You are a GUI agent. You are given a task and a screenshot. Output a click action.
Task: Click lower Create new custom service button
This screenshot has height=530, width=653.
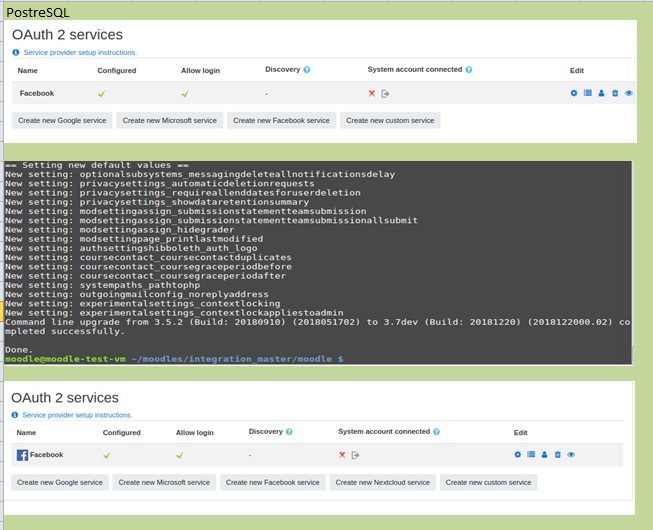click(x=488, y=482)
